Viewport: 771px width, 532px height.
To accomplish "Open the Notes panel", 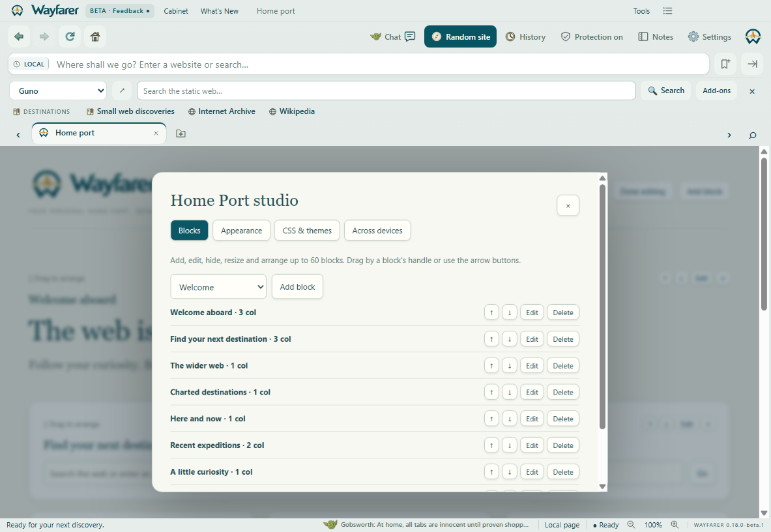I will 656,37.
